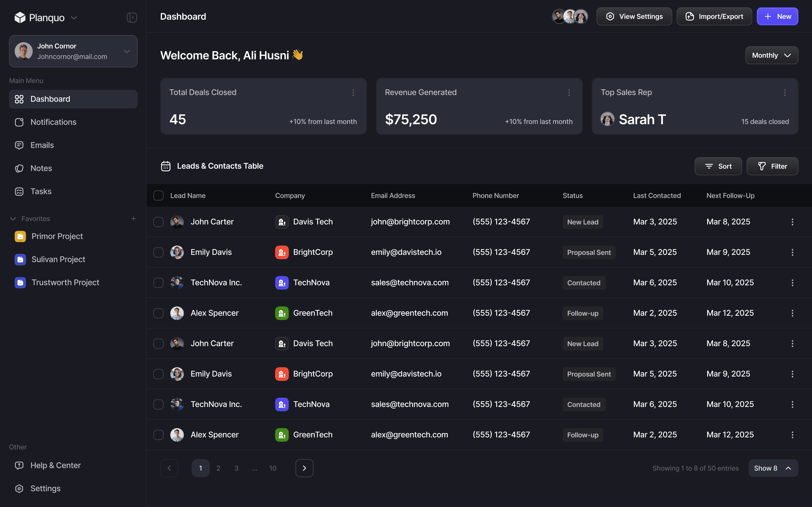Select the checkbox on Emily Davis's row
The image size is (812, 507).
click(158, 252)
